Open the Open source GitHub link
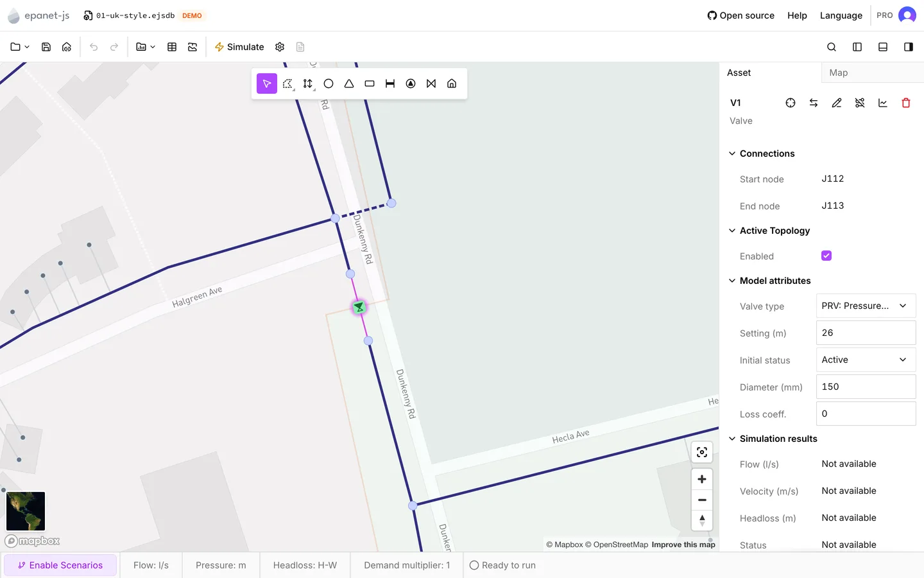 (740, 15)
